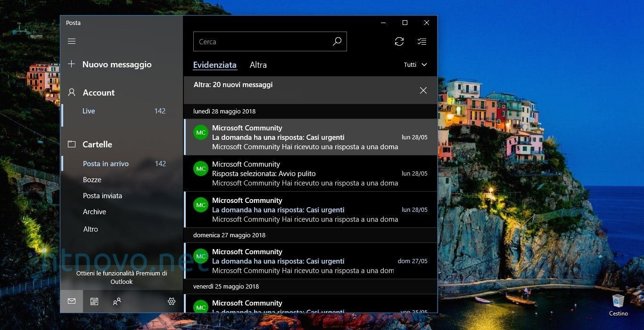Viewport: 644px width, 330px height.
Task: Open Mail settings via the gear icon
Action: click(x=172, y=301)
